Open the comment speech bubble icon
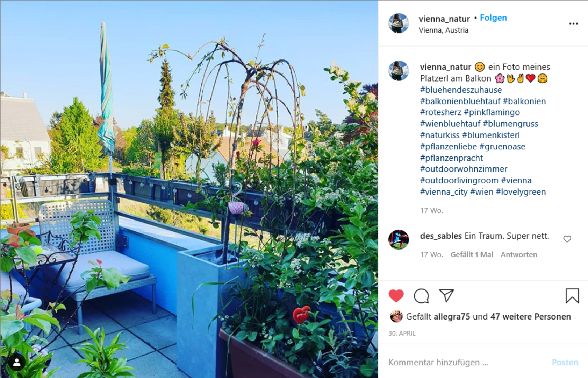588x378 pixels. point(421,296)
